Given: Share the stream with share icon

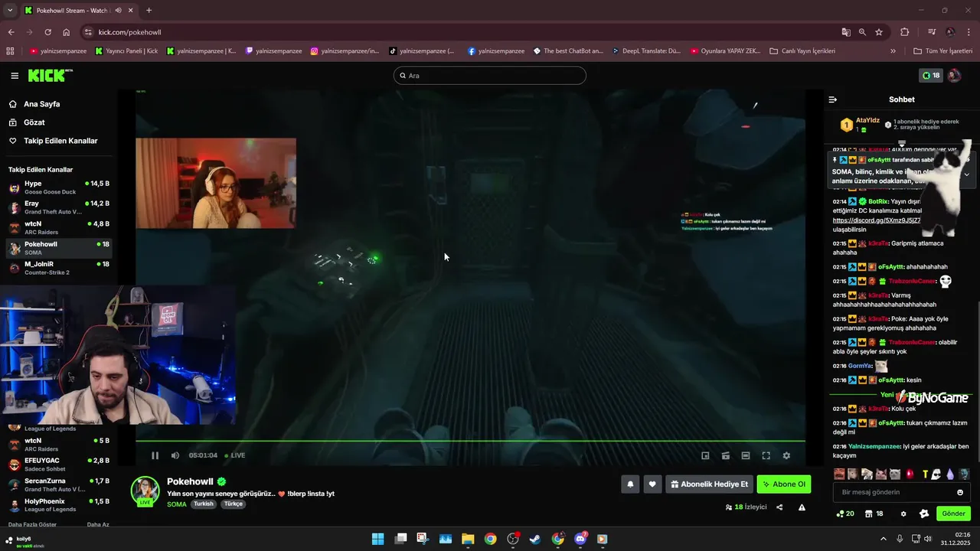Looking at the screenshot, I should (x=779, y=507).
